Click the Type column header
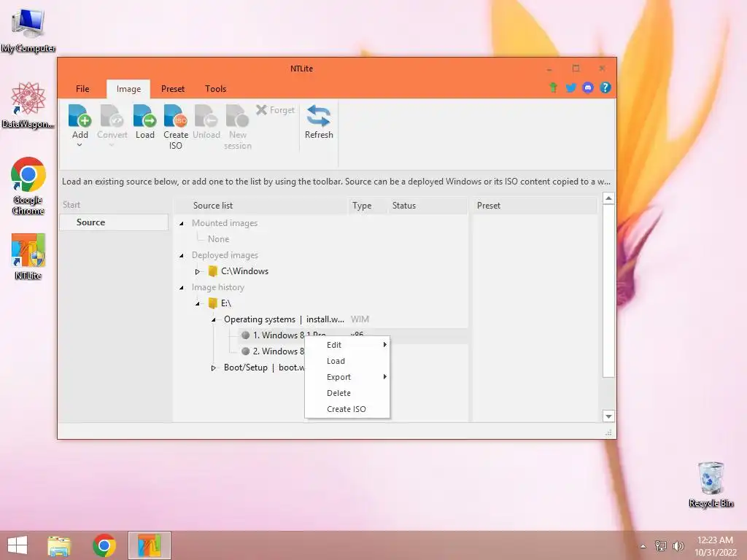Image resolution: width=747 pixels, height=560 pixels. point(368,205)
